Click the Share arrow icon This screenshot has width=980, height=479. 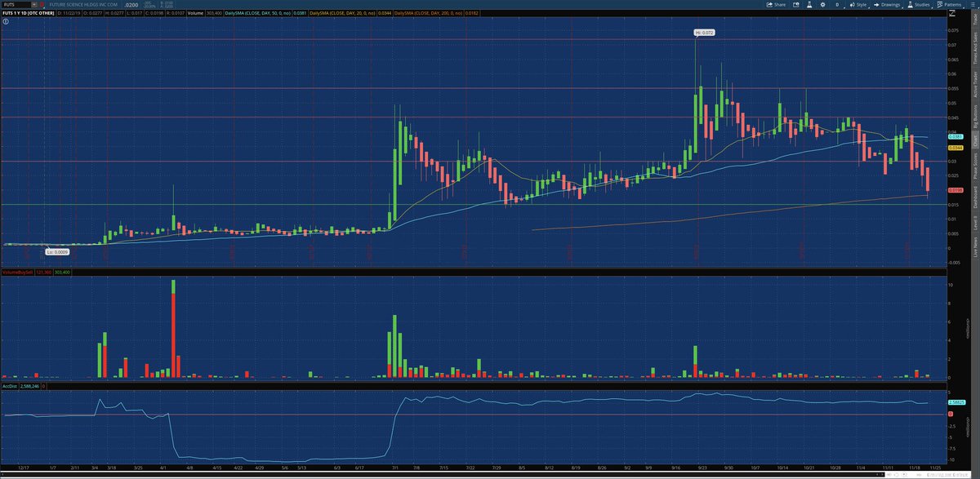click(769, 4)
